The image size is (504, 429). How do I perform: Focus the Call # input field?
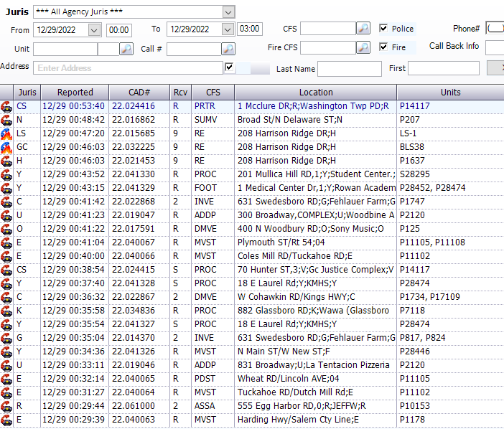[194, 49]
